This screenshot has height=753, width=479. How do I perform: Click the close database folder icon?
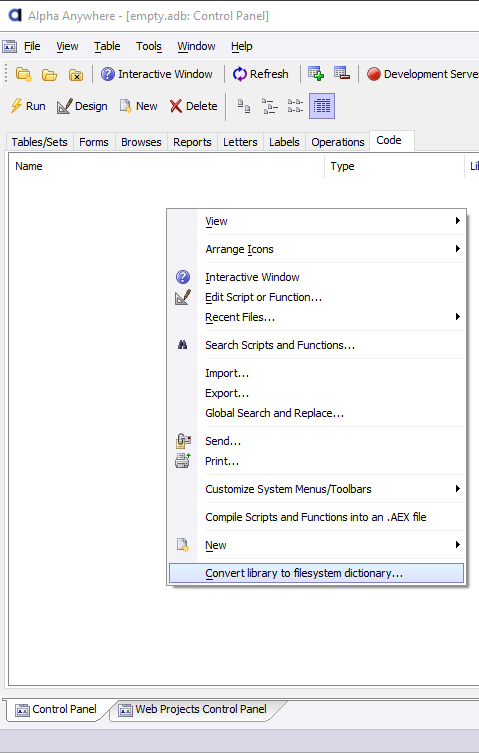75,74
